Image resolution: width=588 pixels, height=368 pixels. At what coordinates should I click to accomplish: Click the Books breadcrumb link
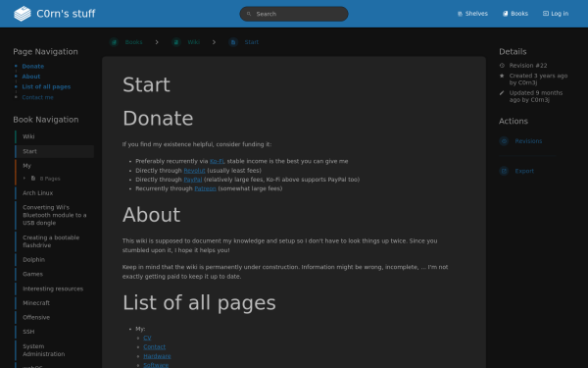click(x=134, y=42)
